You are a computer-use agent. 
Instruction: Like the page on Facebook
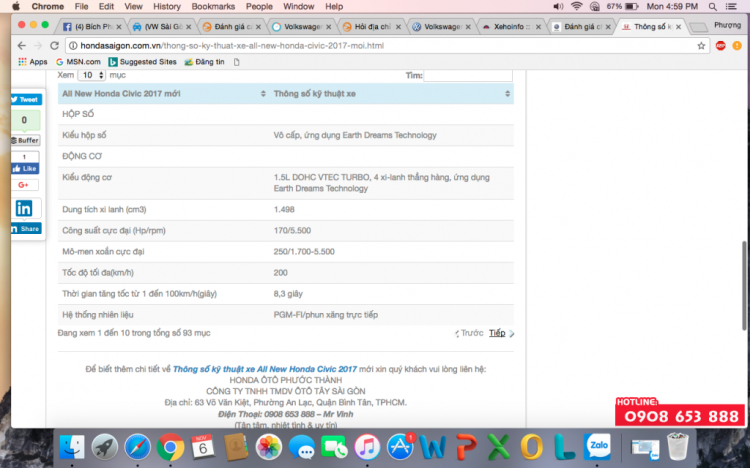point(25,168)
